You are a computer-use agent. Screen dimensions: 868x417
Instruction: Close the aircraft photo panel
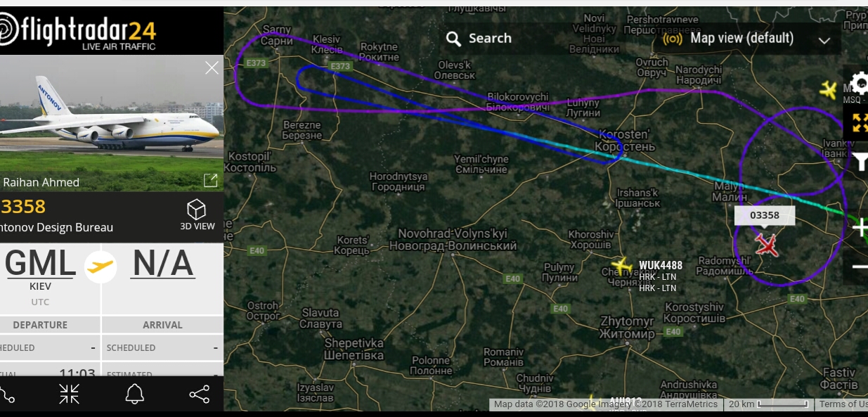pyautogui.click(x=212, y=68)
